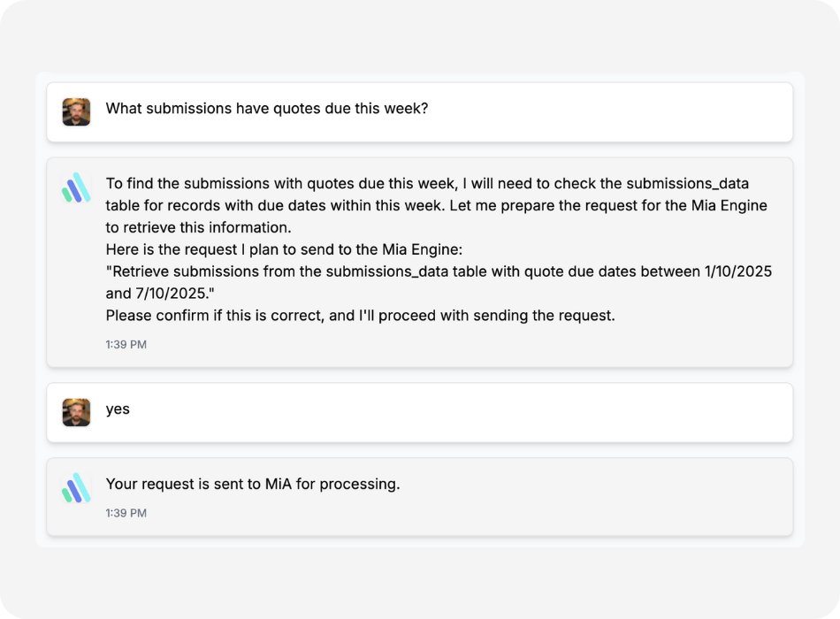Click the Mia logo on the confirmation request message

pyautogui.click(x=76, y=187)
